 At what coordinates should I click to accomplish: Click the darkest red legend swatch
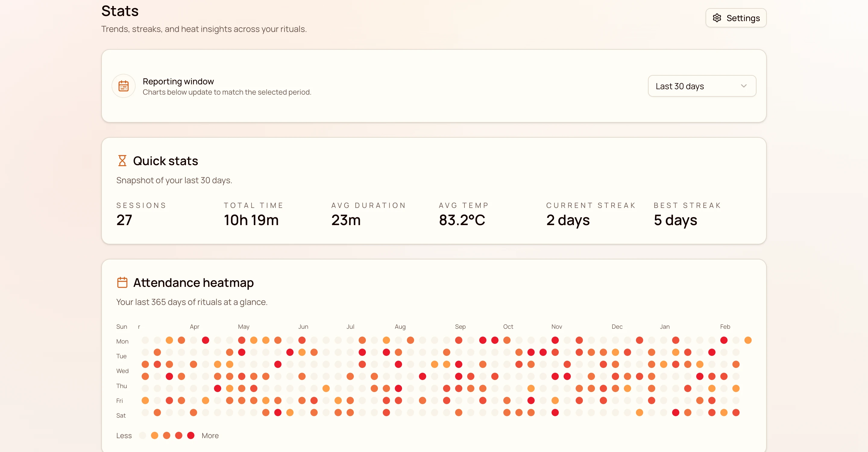[191, 435]
